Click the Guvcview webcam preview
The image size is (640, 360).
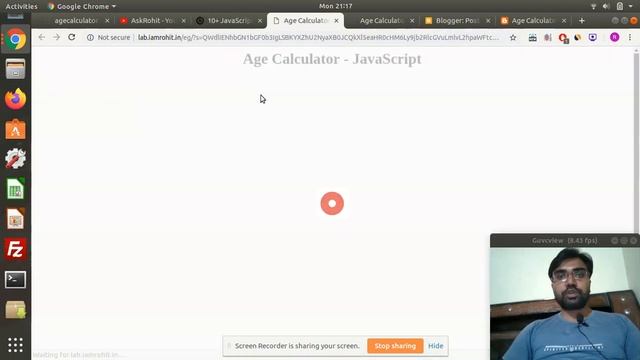click(565, 304)
